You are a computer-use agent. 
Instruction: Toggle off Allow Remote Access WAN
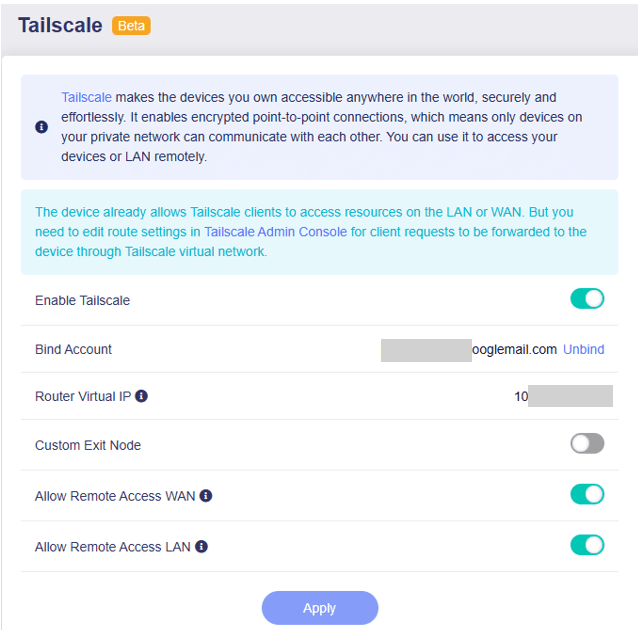[587, 494]
